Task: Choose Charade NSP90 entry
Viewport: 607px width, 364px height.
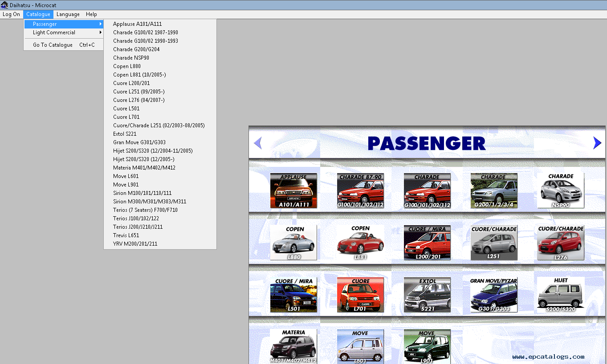Action: pyautogui.click(x=160, y=58)
